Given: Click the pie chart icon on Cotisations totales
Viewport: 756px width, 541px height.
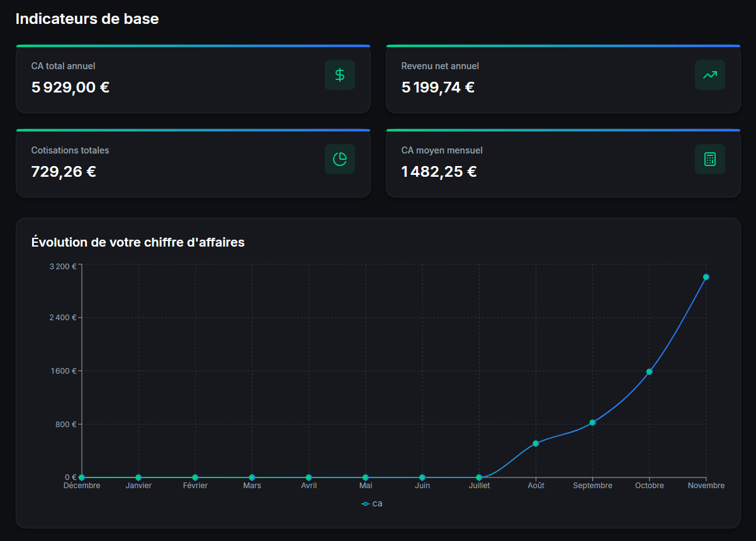Looking at the screenshot, I should point(339,159).
